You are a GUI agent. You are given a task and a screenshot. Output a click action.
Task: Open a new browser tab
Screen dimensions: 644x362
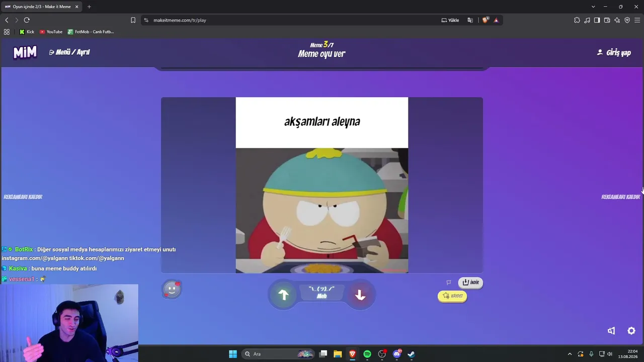click(x=89, y=7)
